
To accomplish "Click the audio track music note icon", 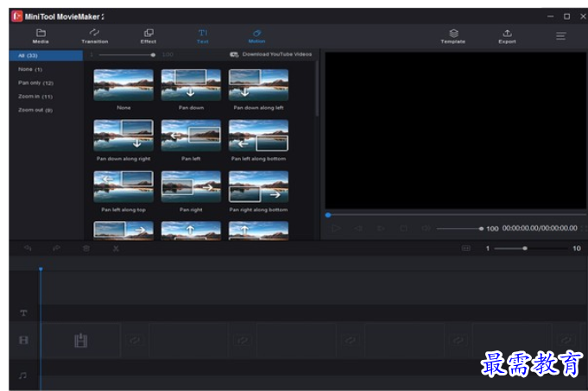I will [23, 375].
